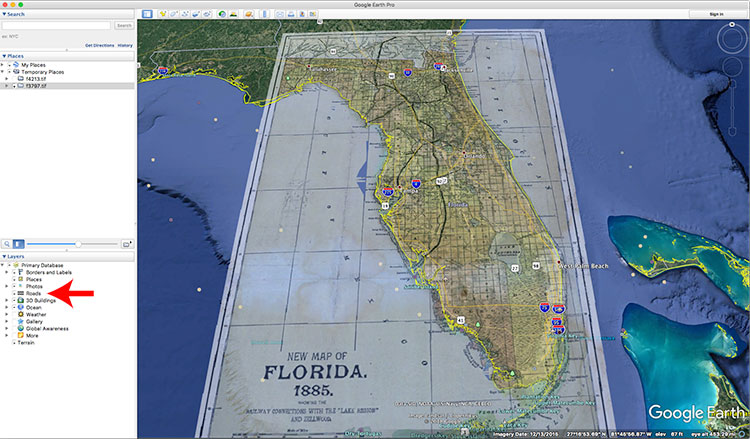This screenshot has width=750, height=439.
Task: Toggle the 3D Buildings checkbox
Action: tap(14, 300)
